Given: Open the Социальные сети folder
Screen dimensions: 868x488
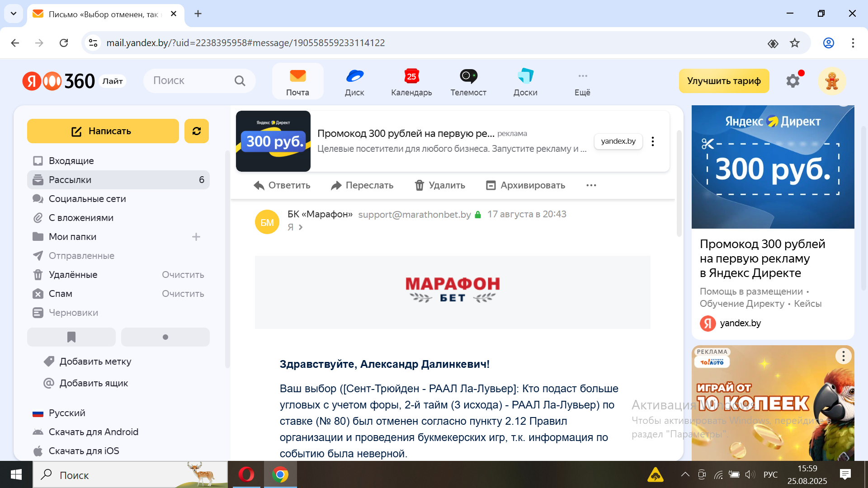Looking at the screenshot, I should (x=118, y=199).
